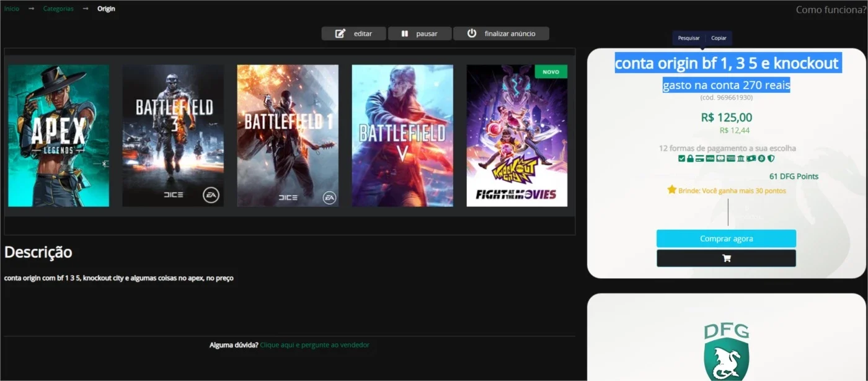Open the Battlefield 3 cover image

coord(173,136)
